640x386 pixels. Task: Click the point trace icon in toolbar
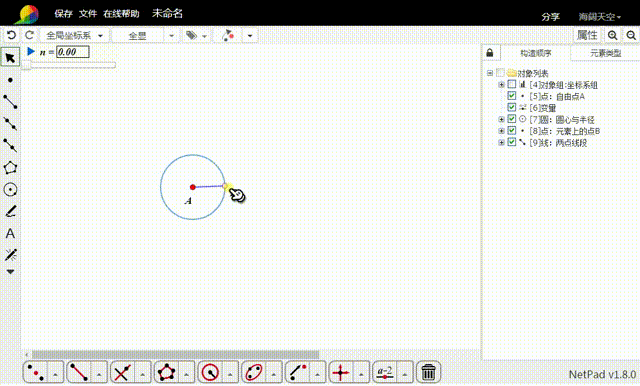[x=228, y=35]
